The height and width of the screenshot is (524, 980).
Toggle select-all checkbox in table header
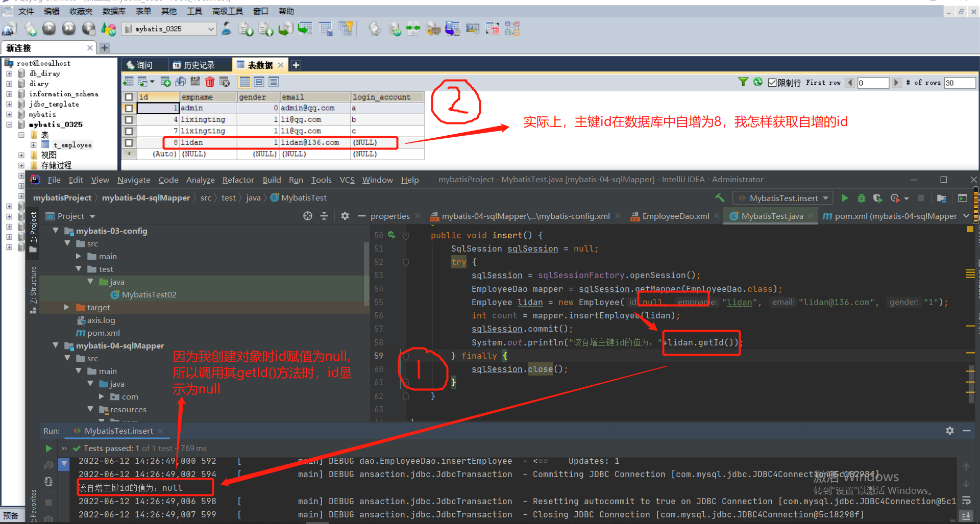pos(129,97)
